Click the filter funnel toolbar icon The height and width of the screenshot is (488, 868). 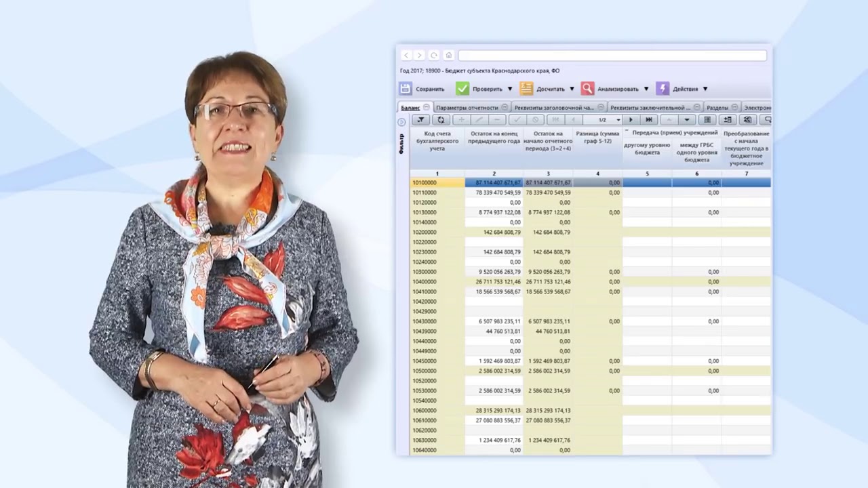pos(420,120)
